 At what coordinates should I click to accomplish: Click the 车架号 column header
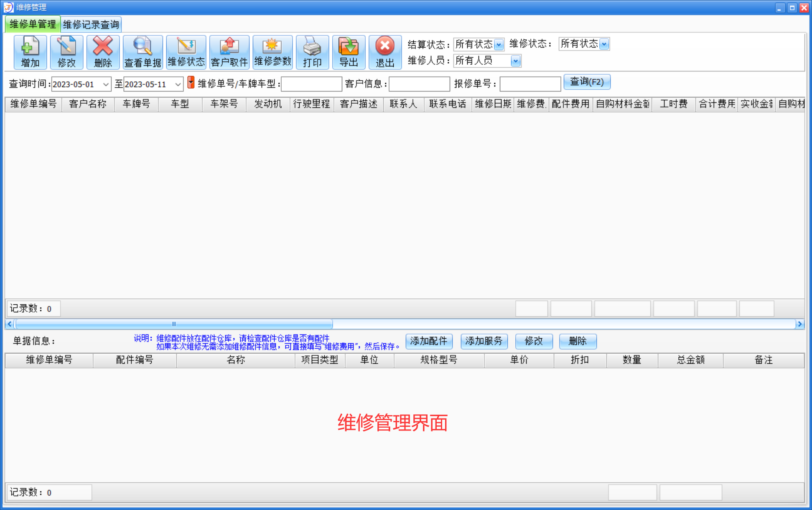[x=224, y=104]
